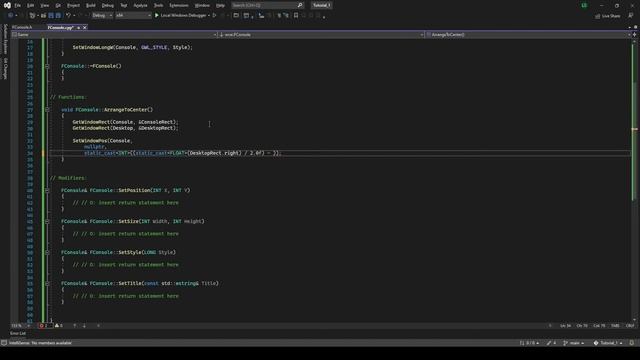Click the open file folder icon

tap(43, 16)
